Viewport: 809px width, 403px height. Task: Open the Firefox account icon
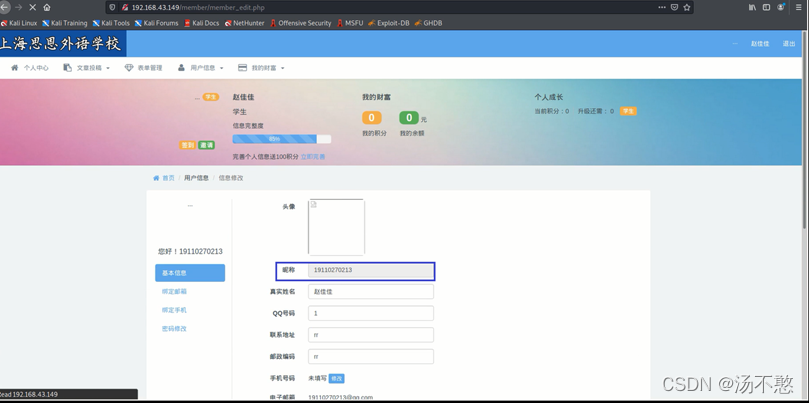coord(781,7)
